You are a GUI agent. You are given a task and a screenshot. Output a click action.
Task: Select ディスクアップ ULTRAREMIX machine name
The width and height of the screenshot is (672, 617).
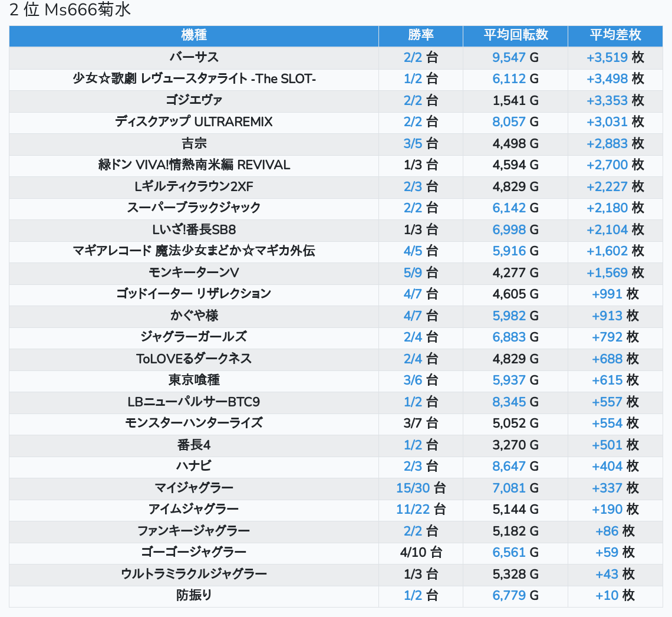(194, 122)
